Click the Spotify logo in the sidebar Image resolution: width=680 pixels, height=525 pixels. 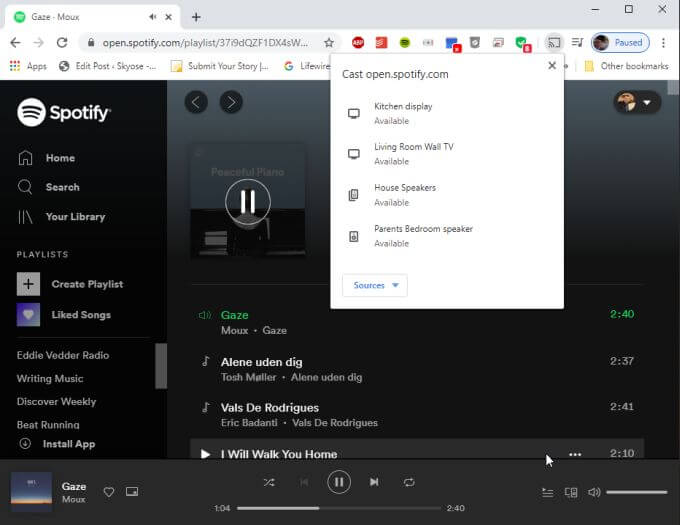(64, 112)
